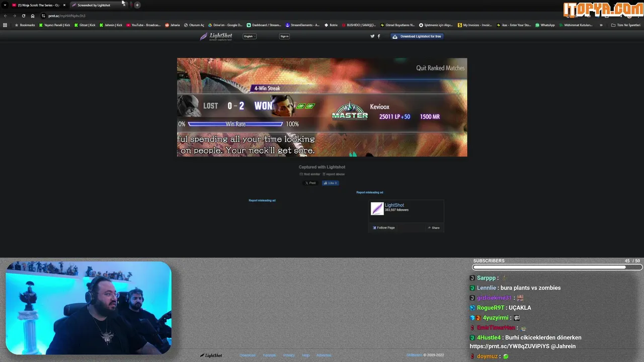
Task: Go to the browser home page
Action: click(x=33, y=16)
